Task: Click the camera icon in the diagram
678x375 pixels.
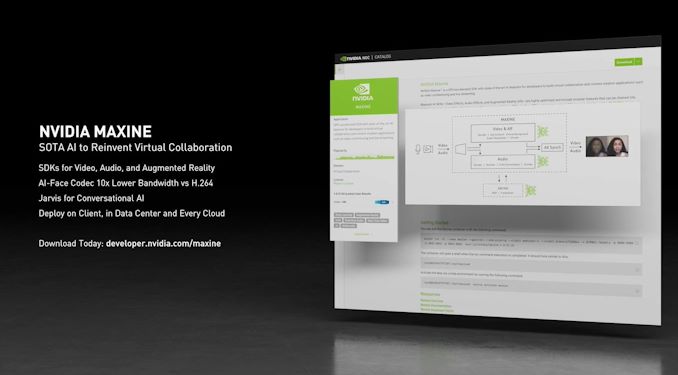Action: pyautogui.click(x=428, y=149)
